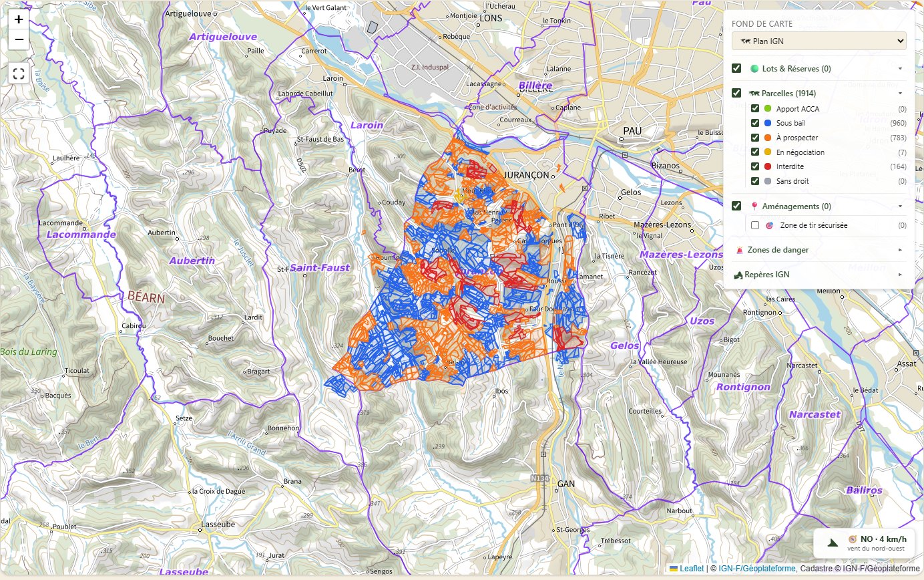Toggle the Interdite checkbox
The image size is (924, 580).
[755, 166]
